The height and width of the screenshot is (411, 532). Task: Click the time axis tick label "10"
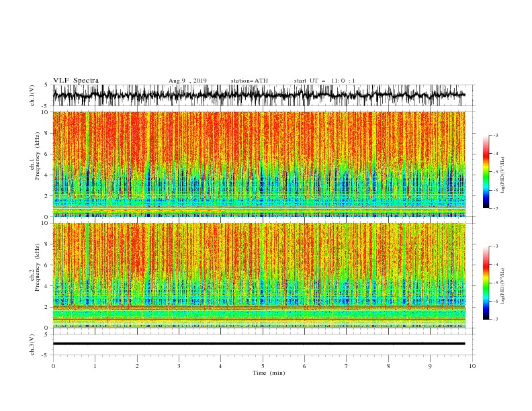pos(472,366)
